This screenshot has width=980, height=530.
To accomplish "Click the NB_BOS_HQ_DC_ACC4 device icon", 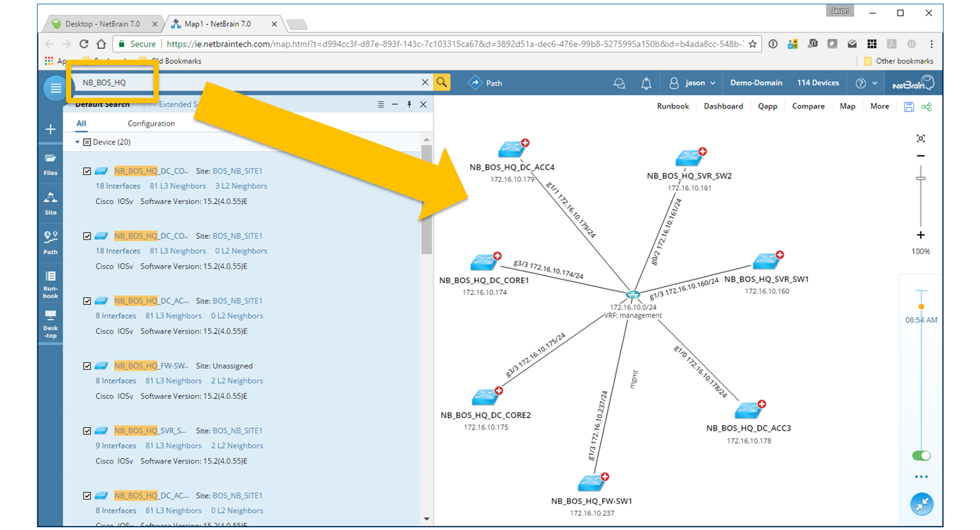I will [511, 149].
